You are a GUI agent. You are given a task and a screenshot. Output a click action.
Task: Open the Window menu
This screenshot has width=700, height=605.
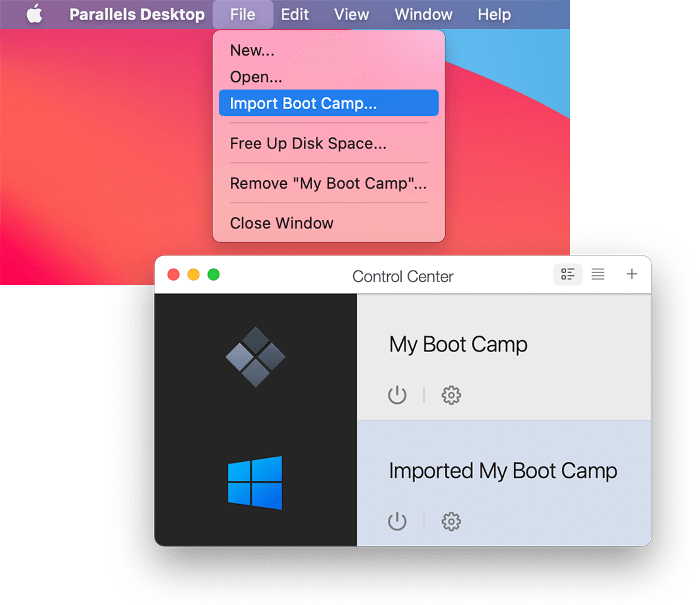[423, 14]
